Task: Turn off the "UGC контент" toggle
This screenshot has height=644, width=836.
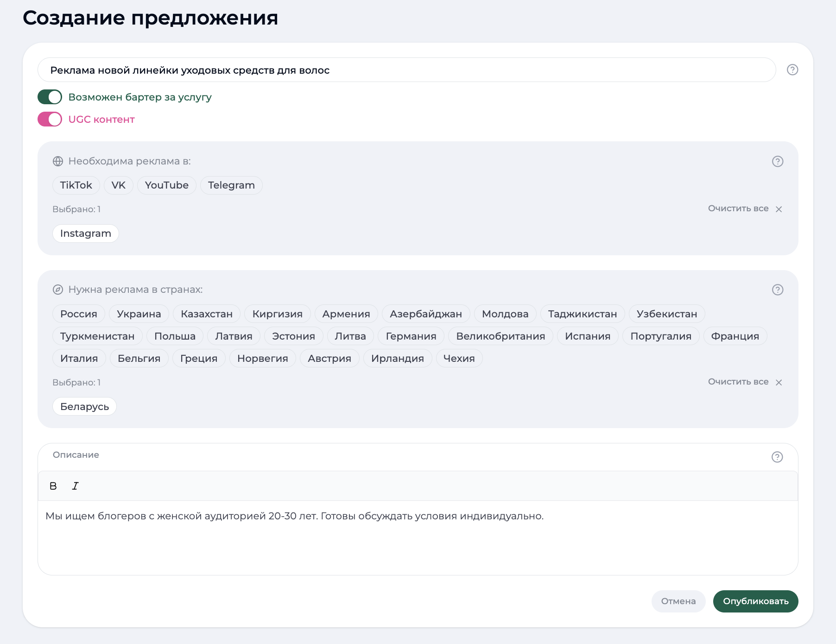Action: click(49, 119)
